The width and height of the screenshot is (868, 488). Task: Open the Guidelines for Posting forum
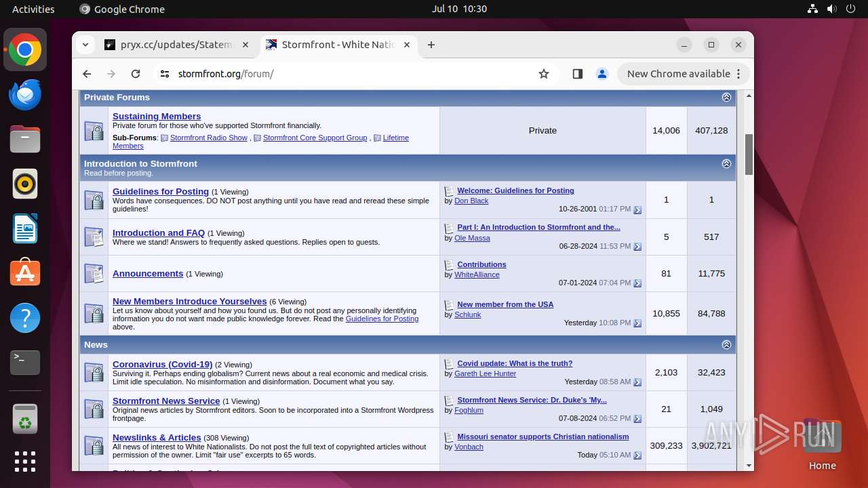tap(161, 192)
